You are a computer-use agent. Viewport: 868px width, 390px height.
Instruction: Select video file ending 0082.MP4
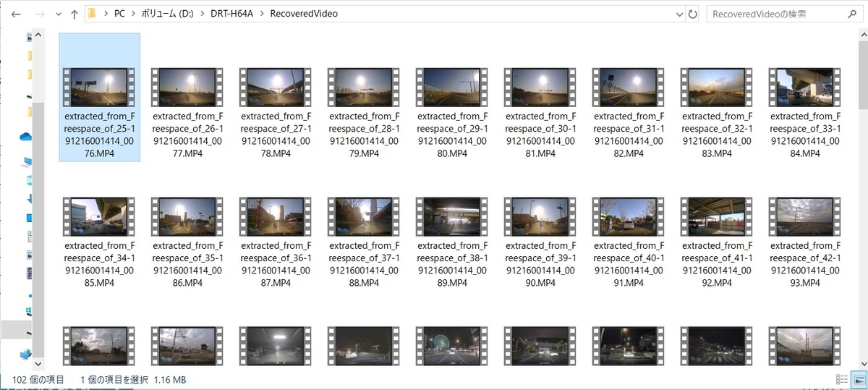(x=629, y=112)
